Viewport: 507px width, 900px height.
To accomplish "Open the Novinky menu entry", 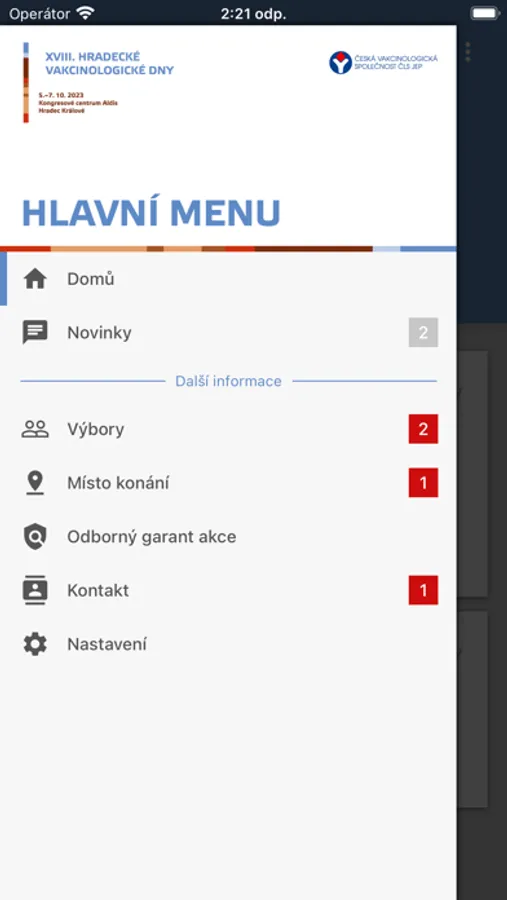I will pos(229,332).
